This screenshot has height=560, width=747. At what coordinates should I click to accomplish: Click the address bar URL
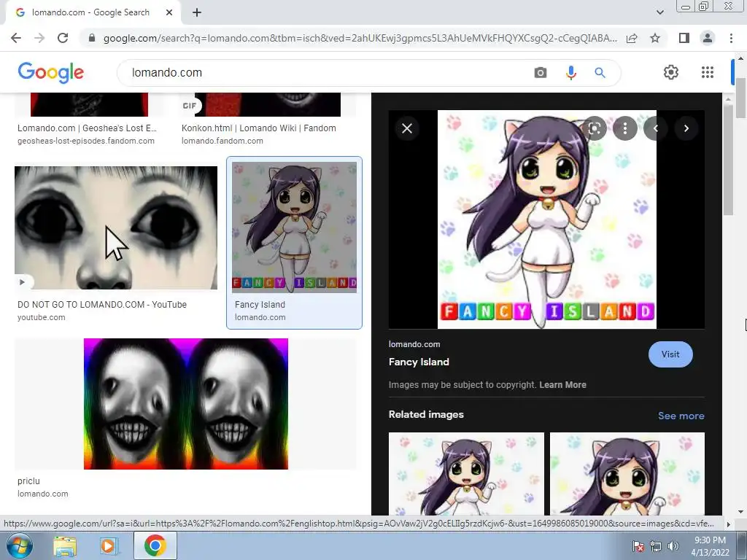(x=360, y=38)
